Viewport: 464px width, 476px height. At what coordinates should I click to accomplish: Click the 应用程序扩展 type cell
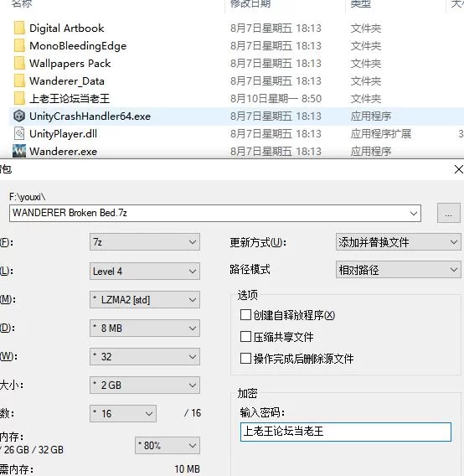pos(381,134)
